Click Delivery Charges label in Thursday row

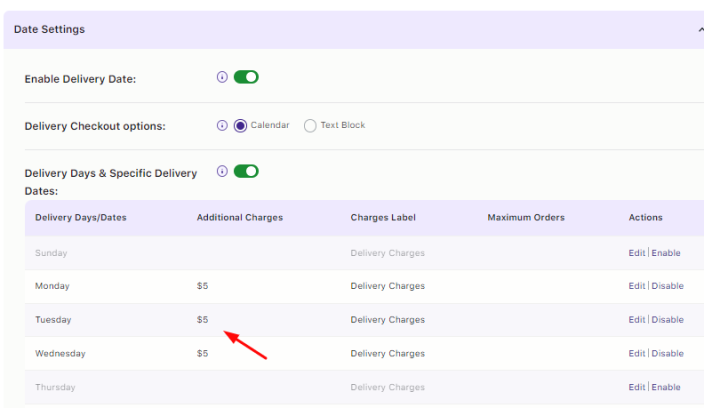(387, 387)
